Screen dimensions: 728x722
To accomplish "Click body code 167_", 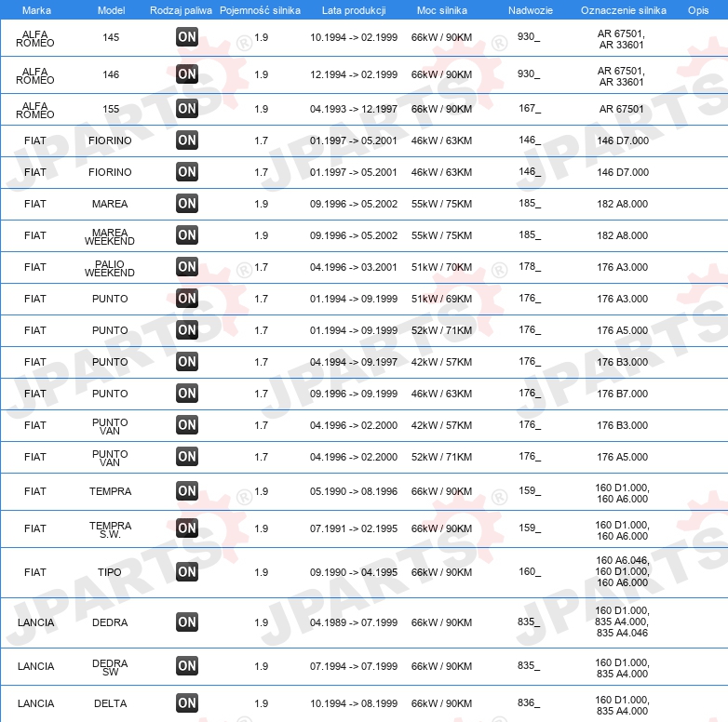I will click(x=530, y=108).
